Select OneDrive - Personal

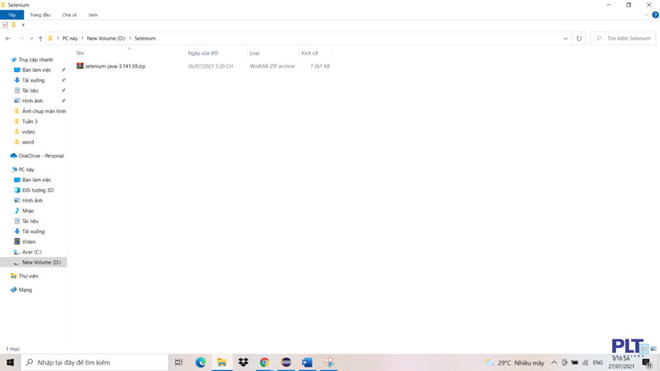click(41, 156)
